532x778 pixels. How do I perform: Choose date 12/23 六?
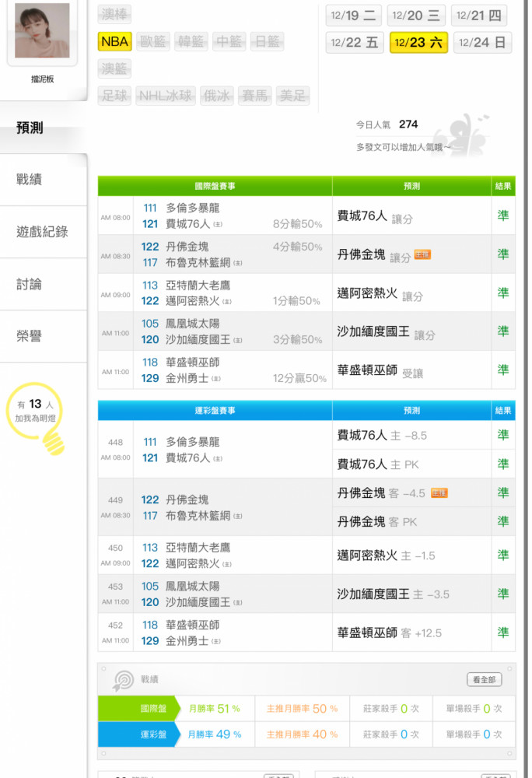coord(418,42)
